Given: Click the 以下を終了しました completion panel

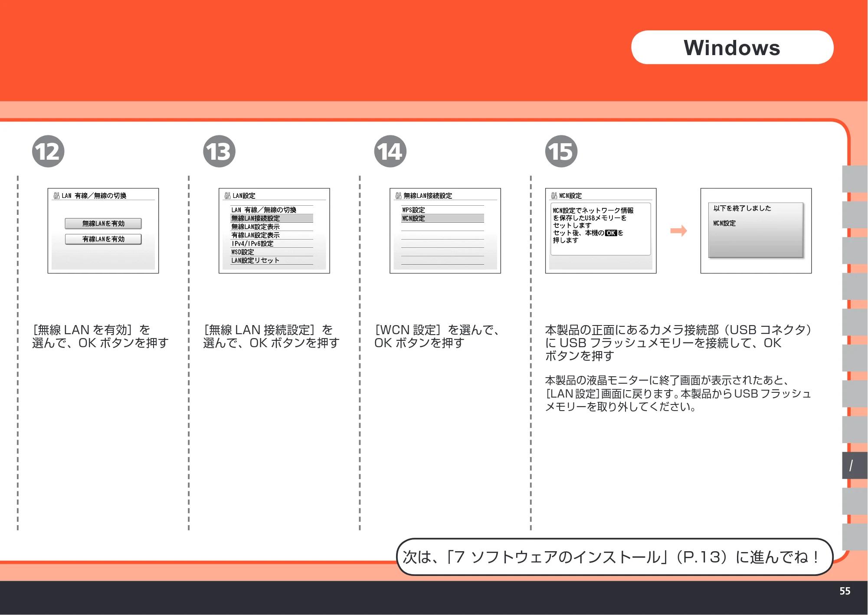Looking at the screenshot, I should click(756, 230).
